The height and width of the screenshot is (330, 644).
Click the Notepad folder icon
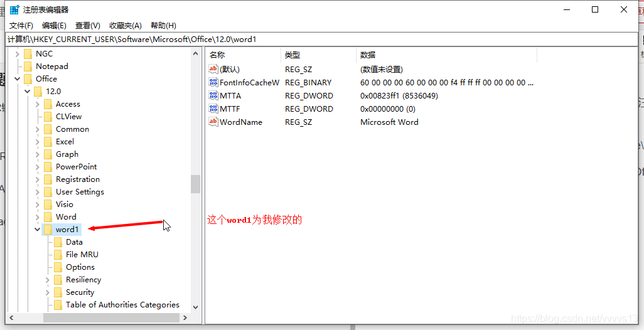28,66
